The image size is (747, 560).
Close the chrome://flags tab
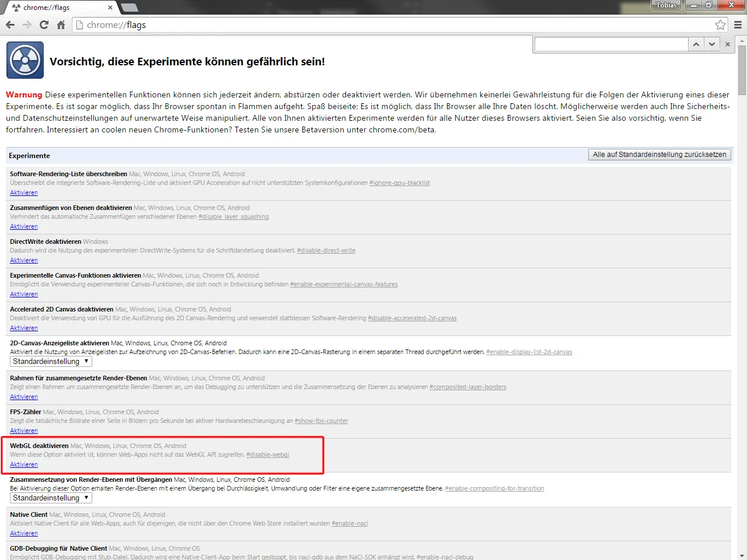pos(111,8)
